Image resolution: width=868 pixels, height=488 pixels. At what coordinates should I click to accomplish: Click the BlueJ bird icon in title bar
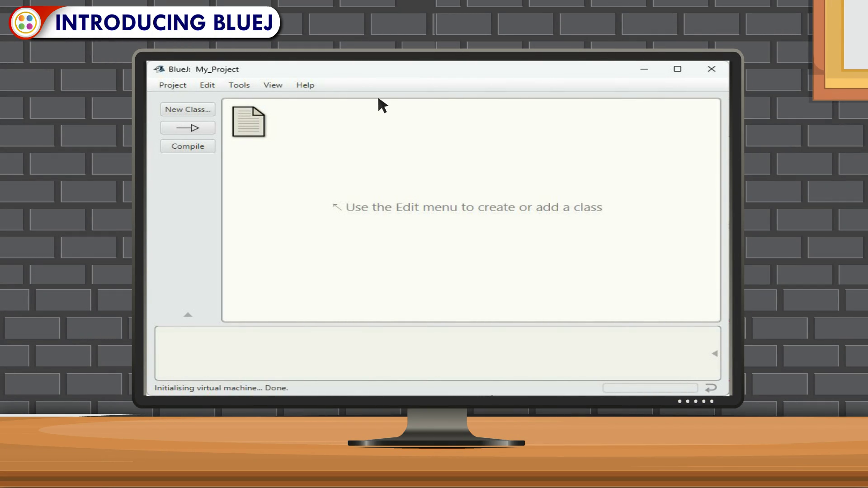tap(159, 69)
